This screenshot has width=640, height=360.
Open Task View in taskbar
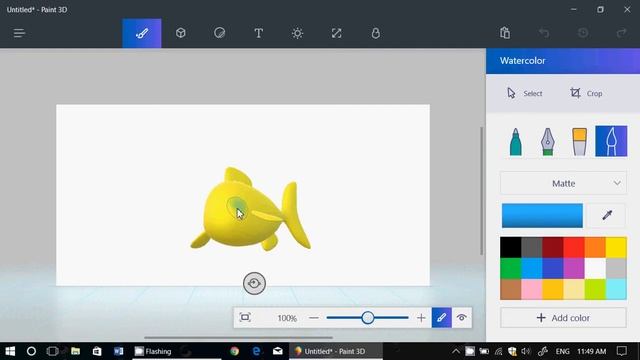click(x=52, y=351)
